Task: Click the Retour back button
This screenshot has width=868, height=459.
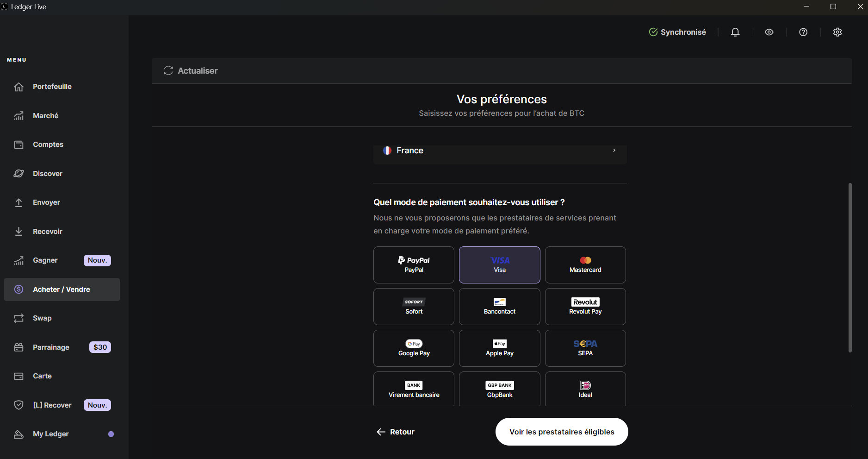Action: point(396,432)
